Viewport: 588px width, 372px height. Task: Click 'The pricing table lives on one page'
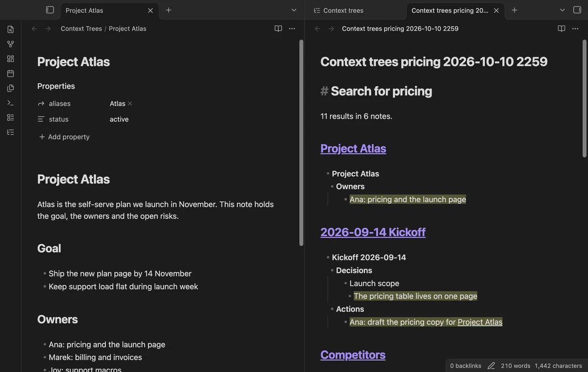pos(416,296)
